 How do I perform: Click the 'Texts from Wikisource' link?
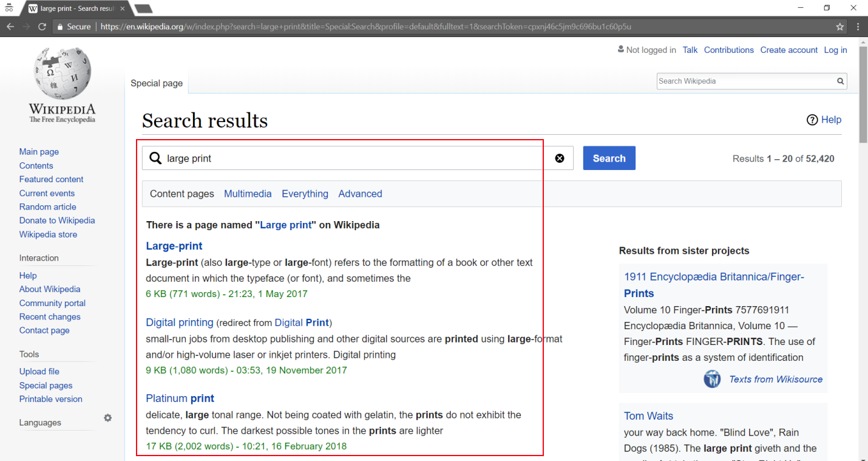[776, 379]
